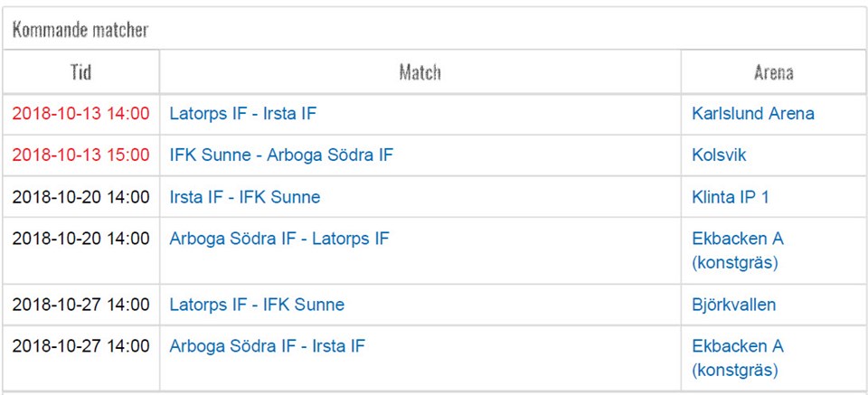Open the Latorps IF - Irsta IF match
The image size is (868, 395).
(242, 114)
